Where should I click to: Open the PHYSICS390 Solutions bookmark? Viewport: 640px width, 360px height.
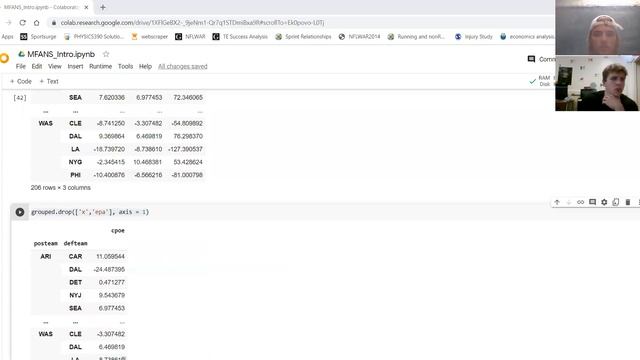[x=94, y=37]
